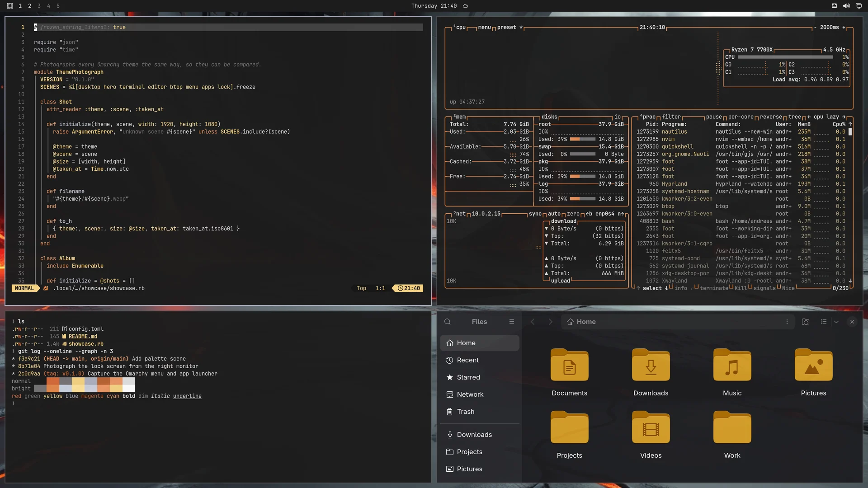
Task: Click zero in btop net panel
Action: 573,214
